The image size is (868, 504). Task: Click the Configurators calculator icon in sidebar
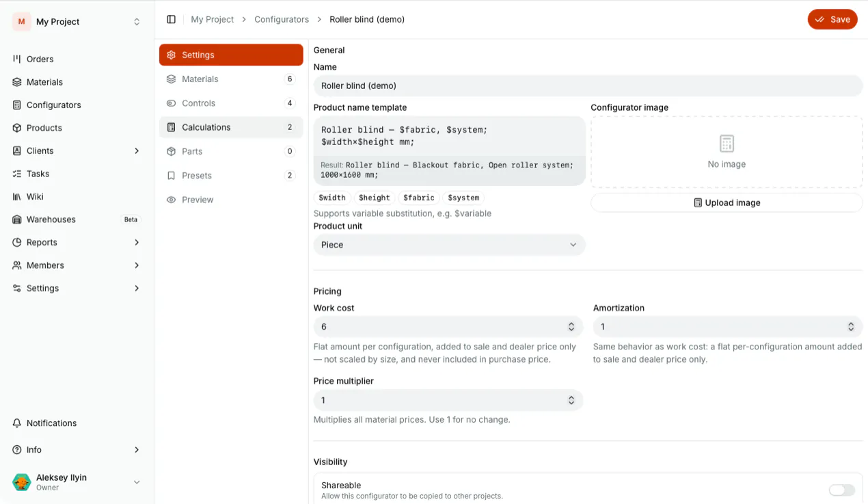(17, 105)
